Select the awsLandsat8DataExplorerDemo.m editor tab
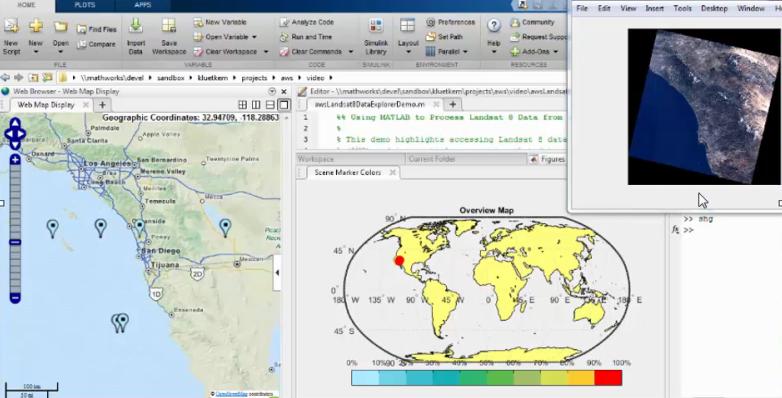The image size is (782, 398). click(x=370, y=104)
